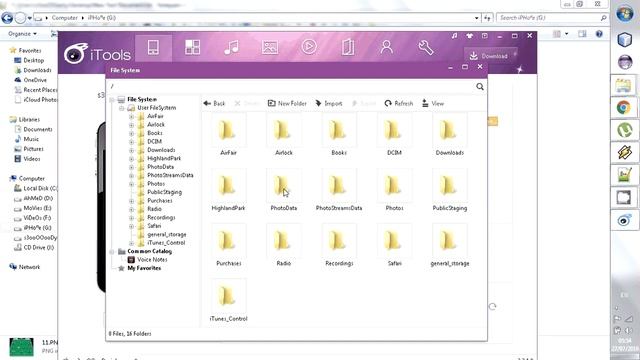Click the Explorer back arrow button

pyautogui.click(x=7, y=18)
